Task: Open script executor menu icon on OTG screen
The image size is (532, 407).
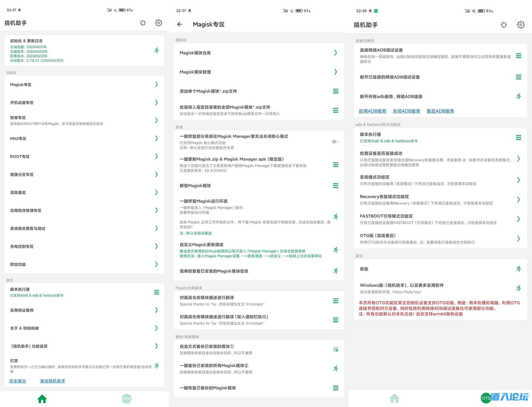Action: 518,138
